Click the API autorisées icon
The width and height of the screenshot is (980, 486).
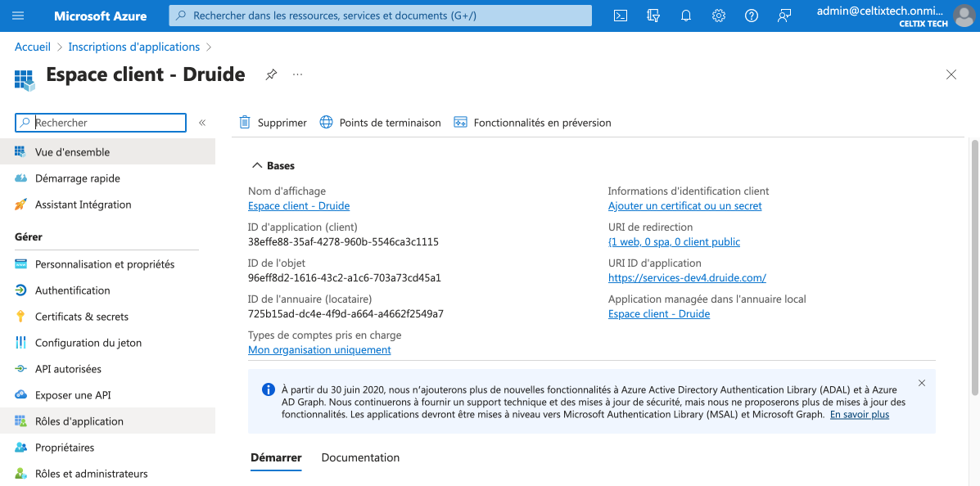point(20,368)
